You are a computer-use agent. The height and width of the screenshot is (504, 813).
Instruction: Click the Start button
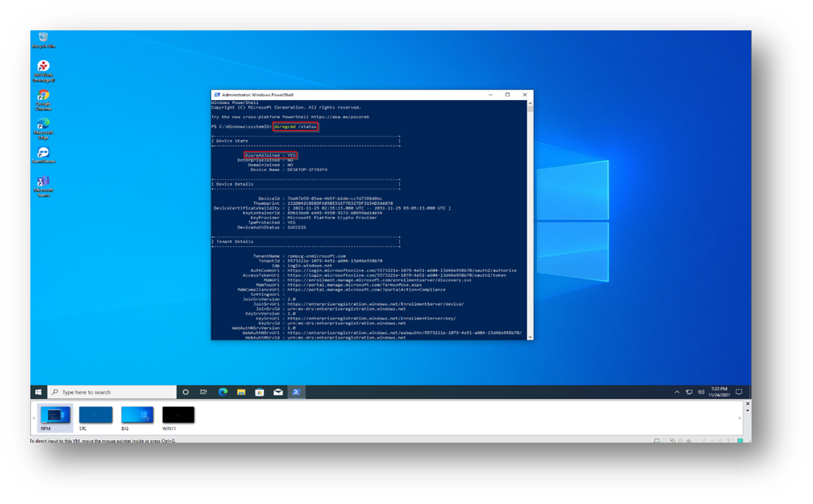point(39,392)
